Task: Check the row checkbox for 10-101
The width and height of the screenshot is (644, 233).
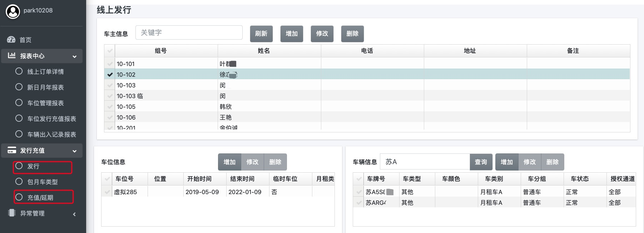Action: click(x=110, y=64)
